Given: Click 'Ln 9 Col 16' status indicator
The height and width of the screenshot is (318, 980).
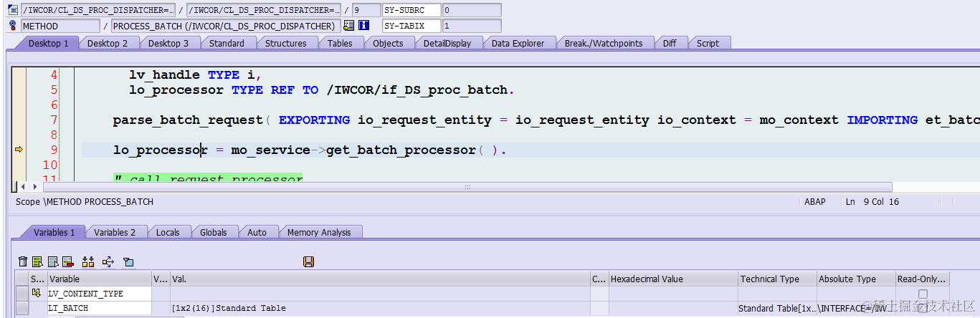Looking at the screenshot, I should pos(872,202).
